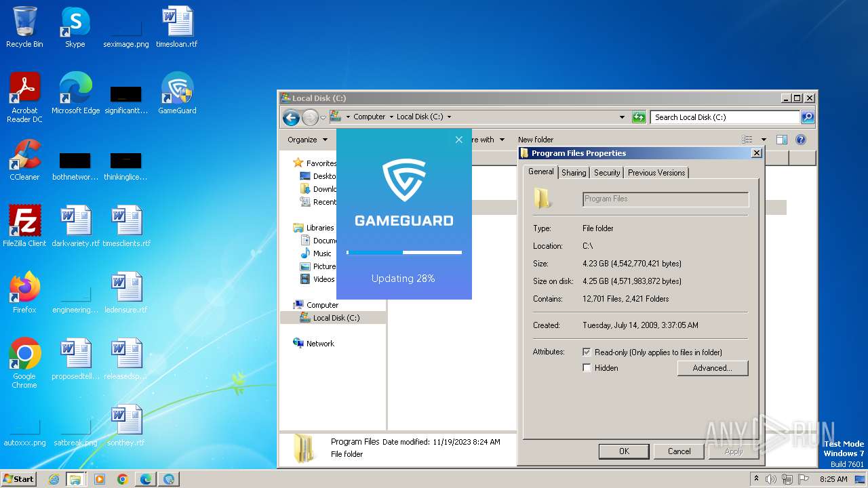
Task: Click the GameGuard taskbar icon
Action: point(169,479)
